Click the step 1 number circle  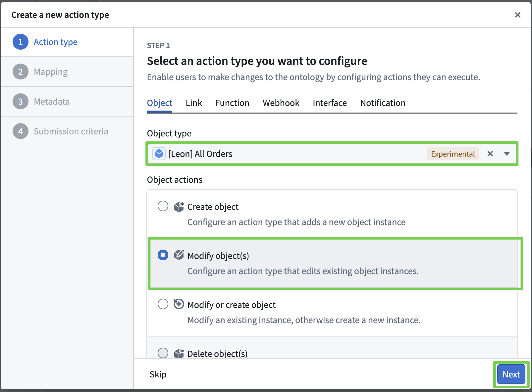click(x=21, y=42)
